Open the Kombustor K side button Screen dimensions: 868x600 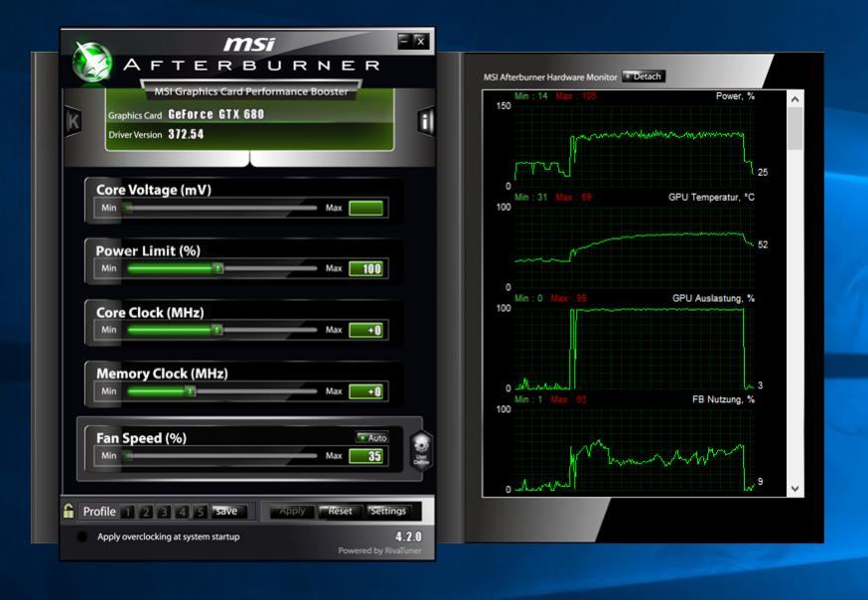[x=73, y=120]
